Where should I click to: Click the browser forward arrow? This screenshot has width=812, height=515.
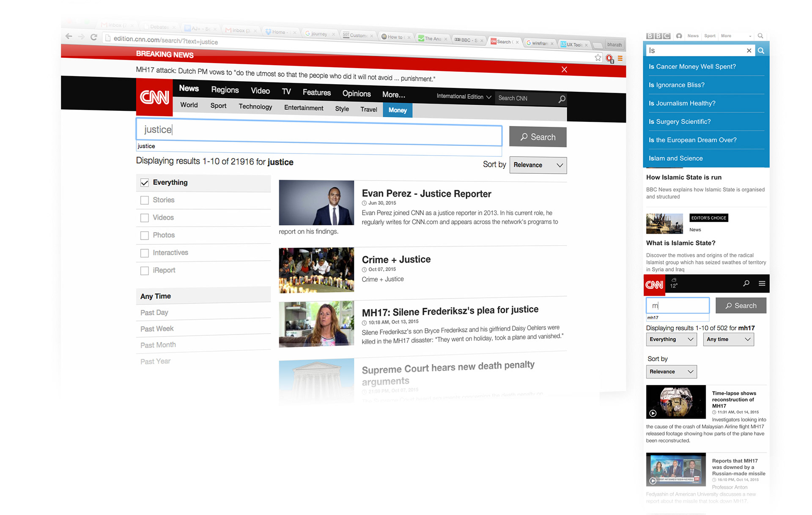tap(81, 37)
